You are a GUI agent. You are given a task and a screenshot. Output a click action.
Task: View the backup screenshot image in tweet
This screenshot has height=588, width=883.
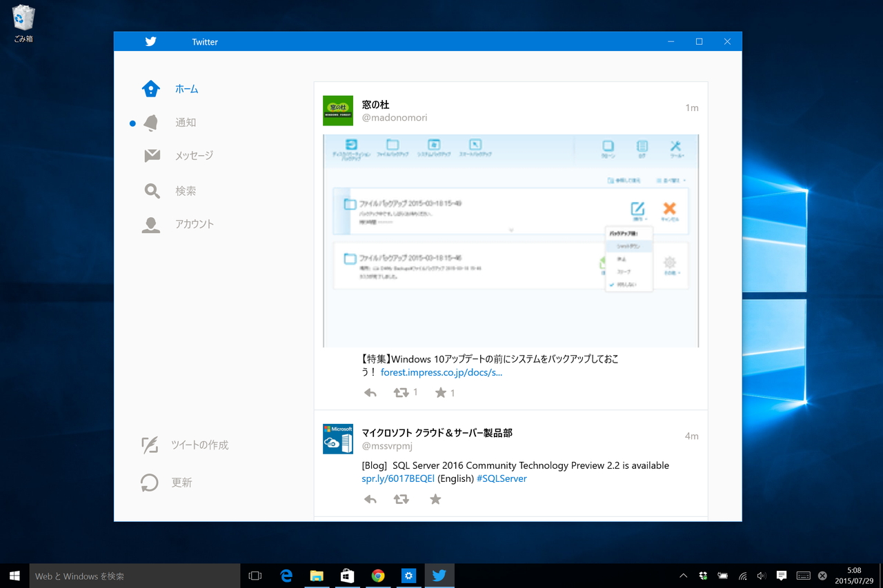coord(510,241)
